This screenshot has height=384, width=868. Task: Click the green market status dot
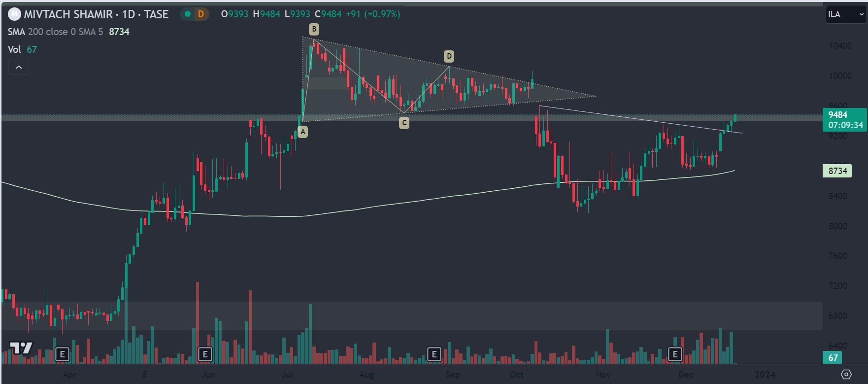(x=187, y=14)
